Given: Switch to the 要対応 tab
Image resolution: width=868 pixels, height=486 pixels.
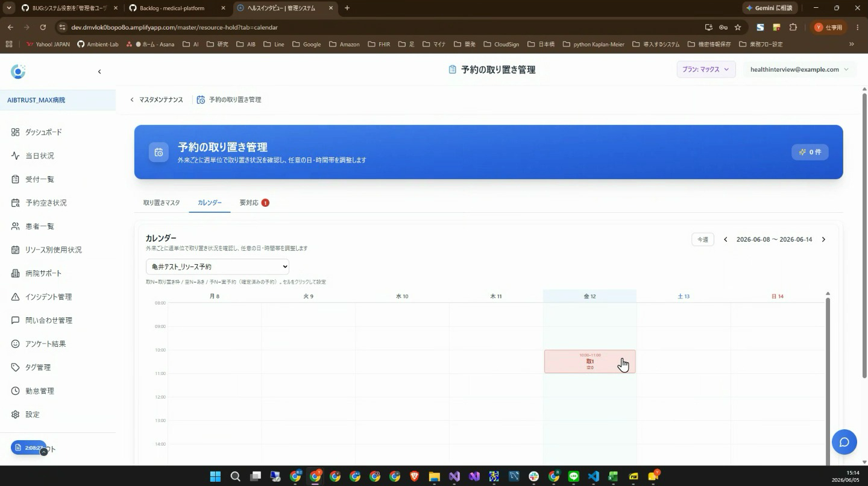Looking at the screenshot, I should click(x=254, y=203).
